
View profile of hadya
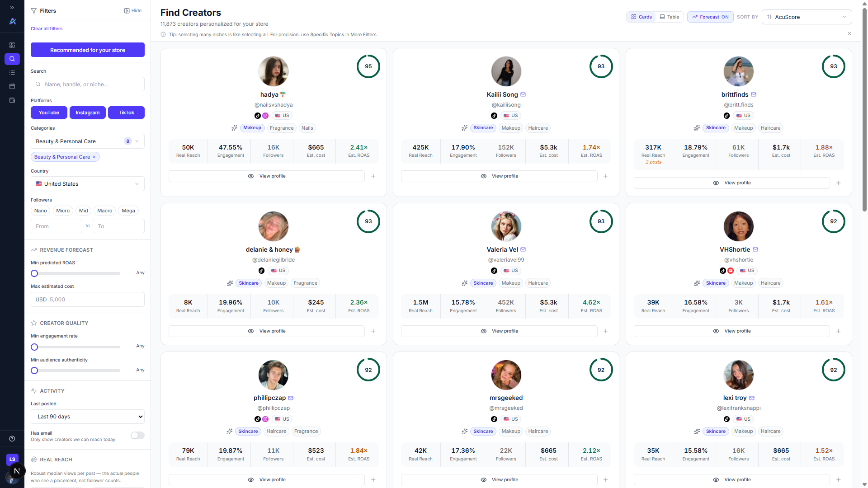click(x=267, y=176)
